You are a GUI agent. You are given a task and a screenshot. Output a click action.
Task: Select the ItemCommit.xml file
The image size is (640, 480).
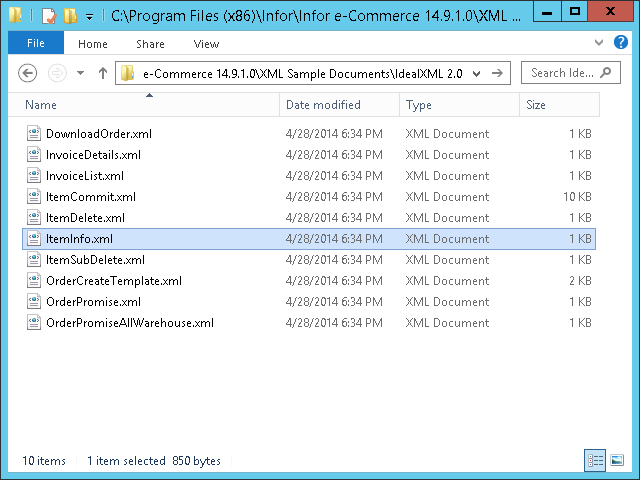coord(90,197)
